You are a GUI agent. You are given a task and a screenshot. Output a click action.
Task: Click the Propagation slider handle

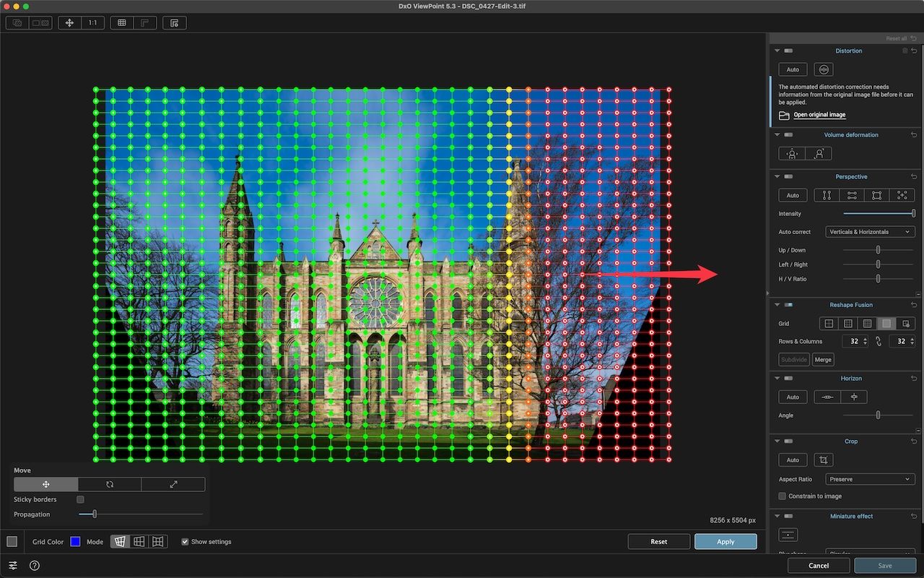(x=95, y=514)
